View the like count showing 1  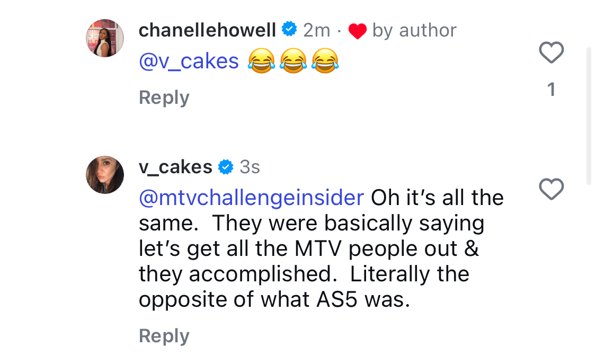click(551, 90)
